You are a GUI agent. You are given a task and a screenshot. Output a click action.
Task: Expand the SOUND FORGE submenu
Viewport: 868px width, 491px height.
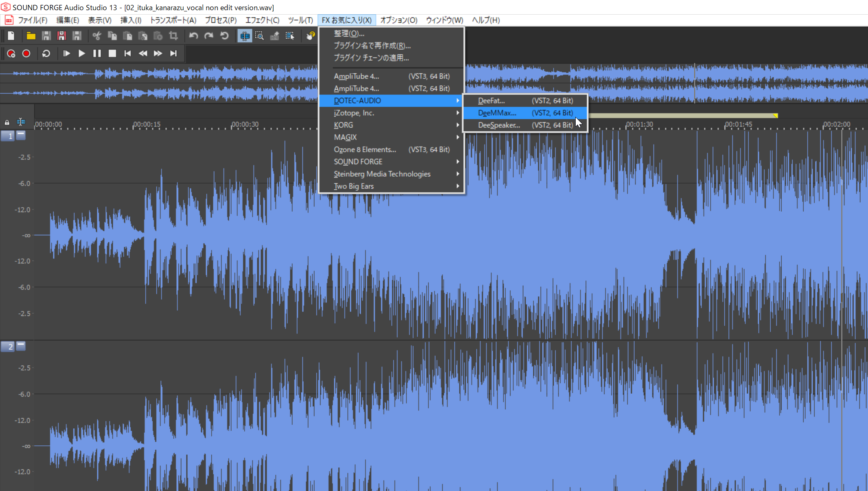click(392, 162)
